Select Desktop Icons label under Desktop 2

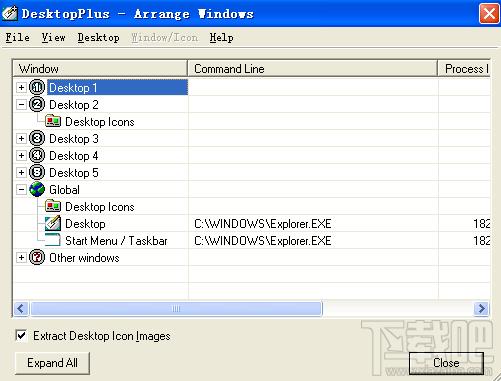(x=100, y=122)
